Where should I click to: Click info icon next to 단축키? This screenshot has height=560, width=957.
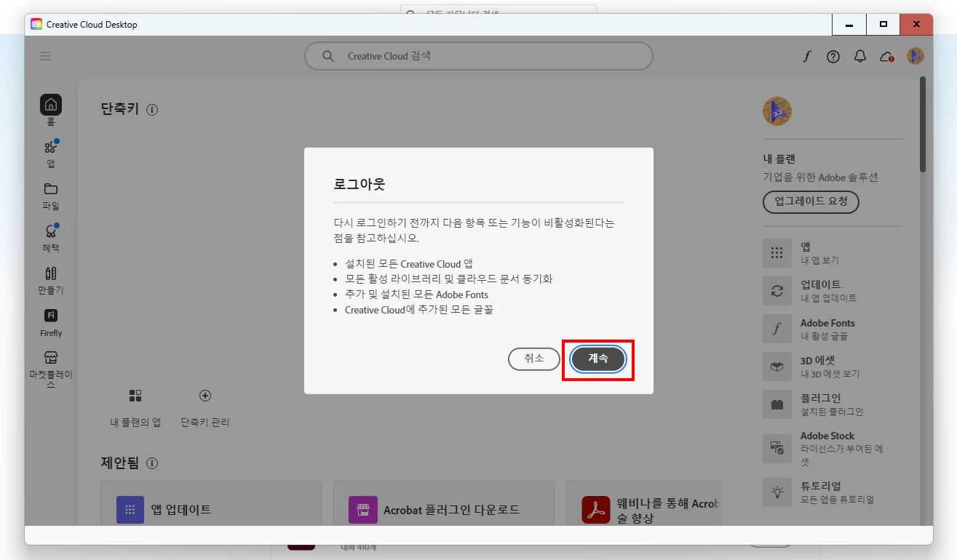coord(152,110)
